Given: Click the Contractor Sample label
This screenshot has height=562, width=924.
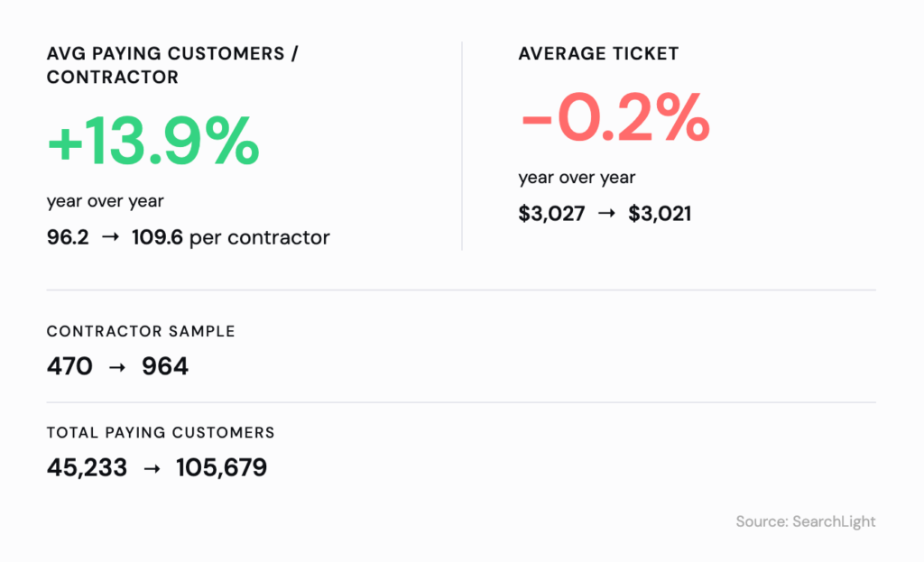Looking at the screenshot, I should 141,331.
